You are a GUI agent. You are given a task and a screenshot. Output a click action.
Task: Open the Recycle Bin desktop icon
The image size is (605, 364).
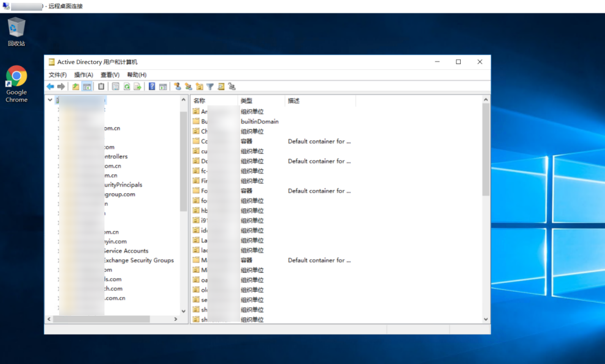click(x=16, y=32)
